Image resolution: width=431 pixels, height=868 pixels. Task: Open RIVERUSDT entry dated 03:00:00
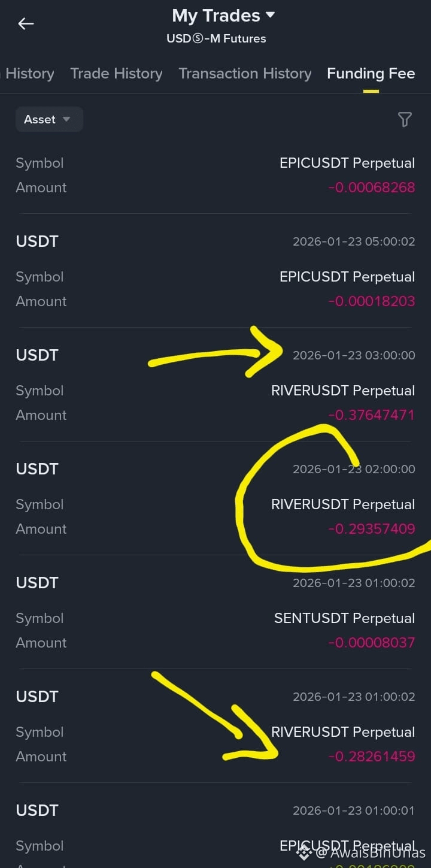tap(215, 385)
